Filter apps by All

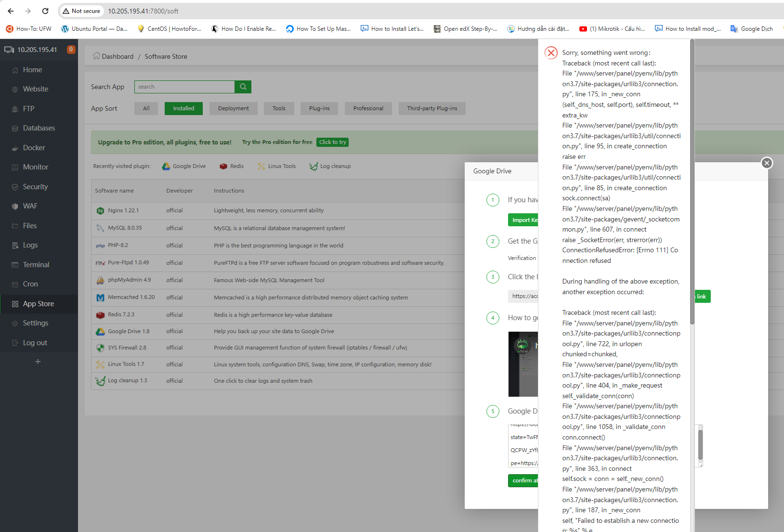[x=146, y=108]
